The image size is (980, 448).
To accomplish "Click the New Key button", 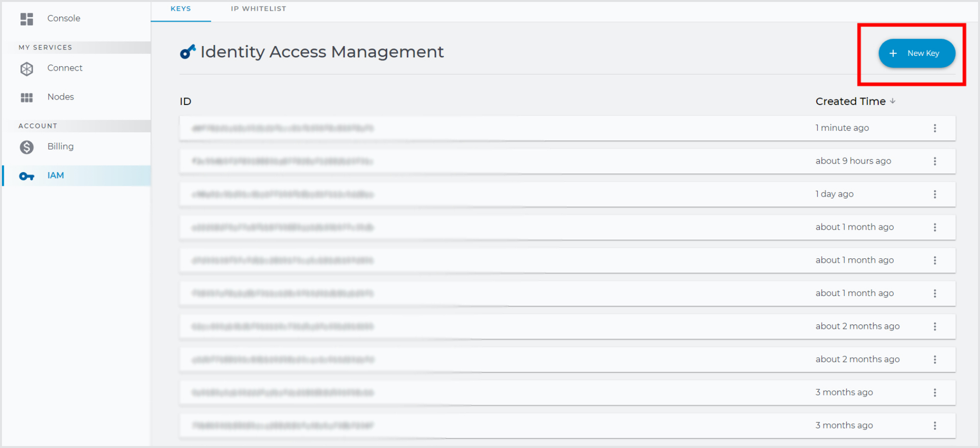I will click(917, 53).
